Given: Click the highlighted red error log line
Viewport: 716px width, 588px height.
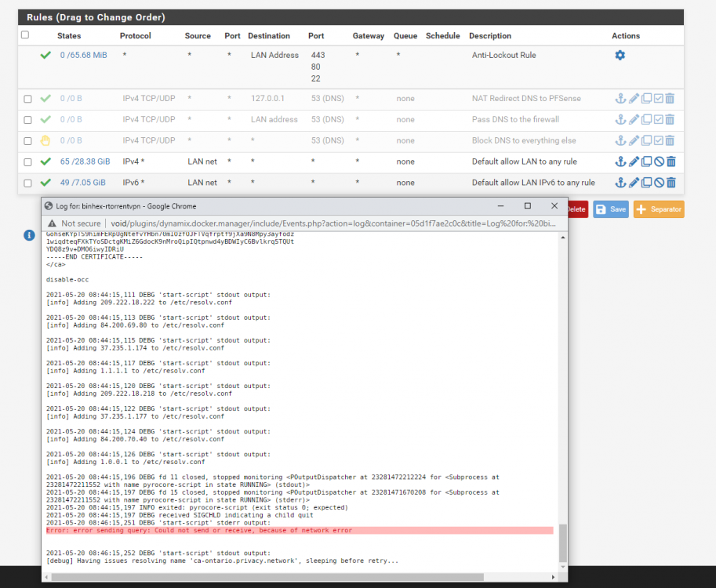Looking at the screenshot, I should click(x=300, y=531).
